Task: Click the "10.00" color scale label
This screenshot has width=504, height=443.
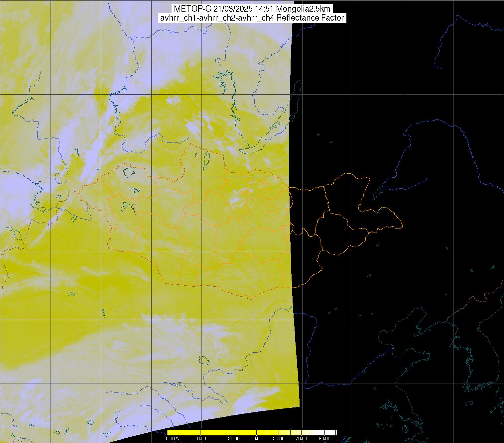Action: coord(200,438)
